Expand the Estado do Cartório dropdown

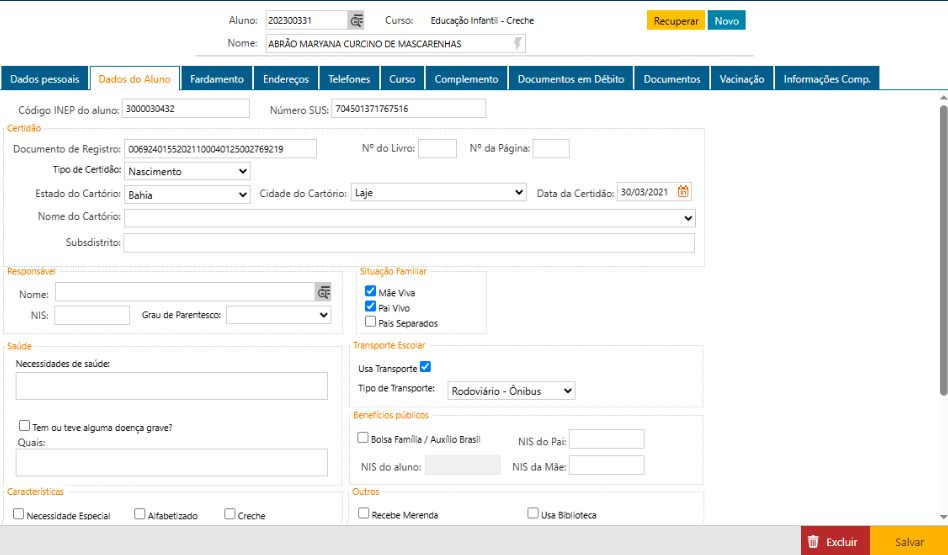188,194
